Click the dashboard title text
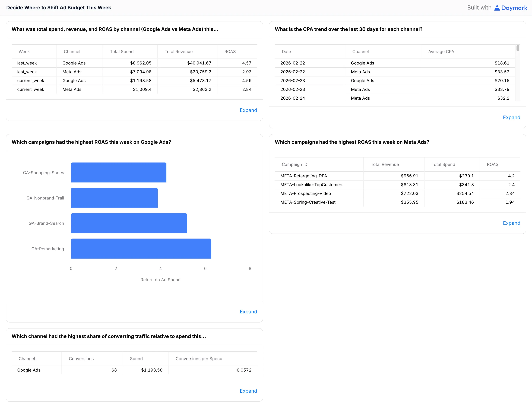This screenshot has width=532, height=406. point(59,8)
